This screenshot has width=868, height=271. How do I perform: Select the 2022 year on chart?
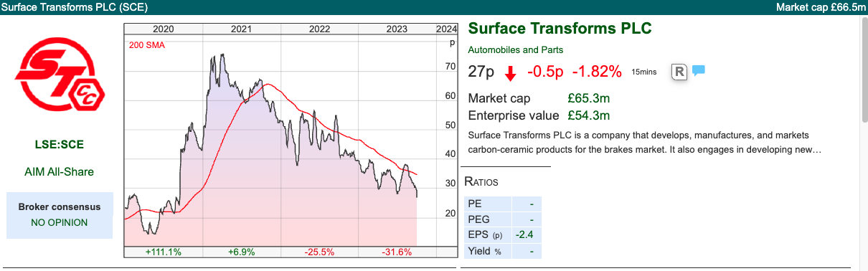tap(319, 29)
